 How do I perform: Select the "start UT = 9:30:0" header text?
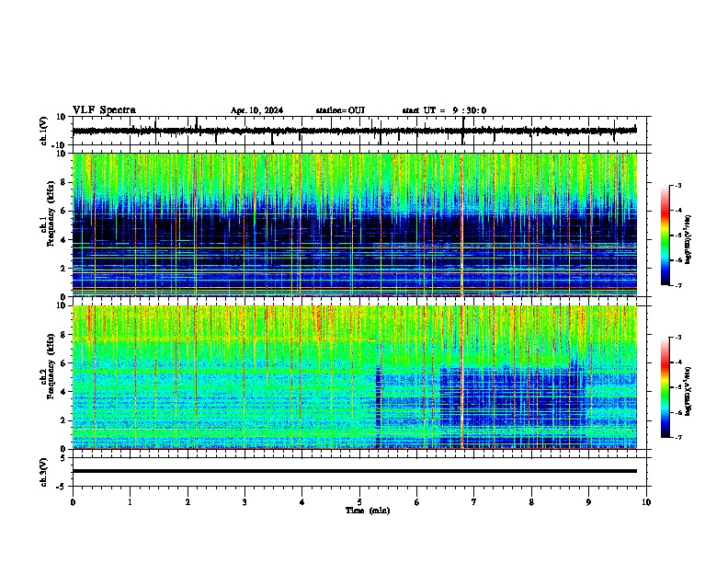[x=444, y=110]
